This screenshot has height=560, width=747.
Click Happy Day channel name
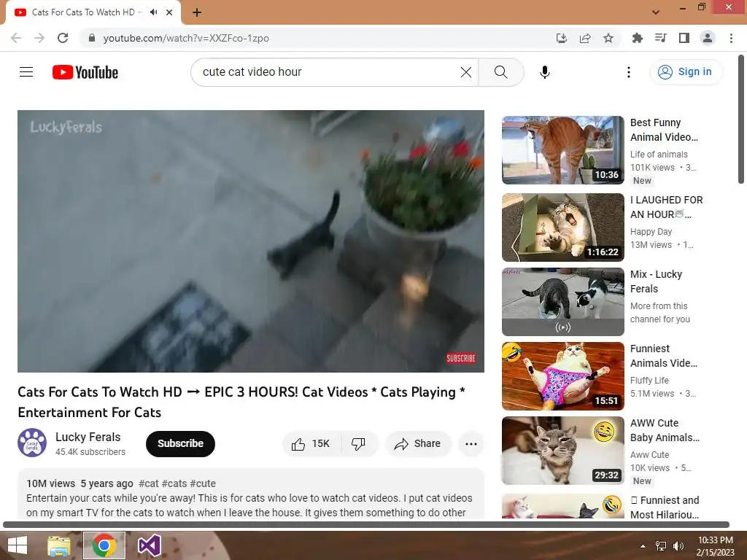[651, 232]
